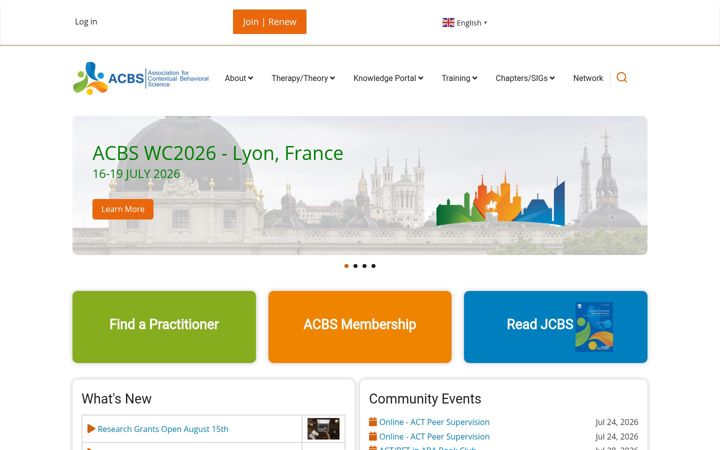The width and height of the screenshot is (720, 450).
Task: Expand the Knowledge Portal menu
Action: (x=388, y=78)
